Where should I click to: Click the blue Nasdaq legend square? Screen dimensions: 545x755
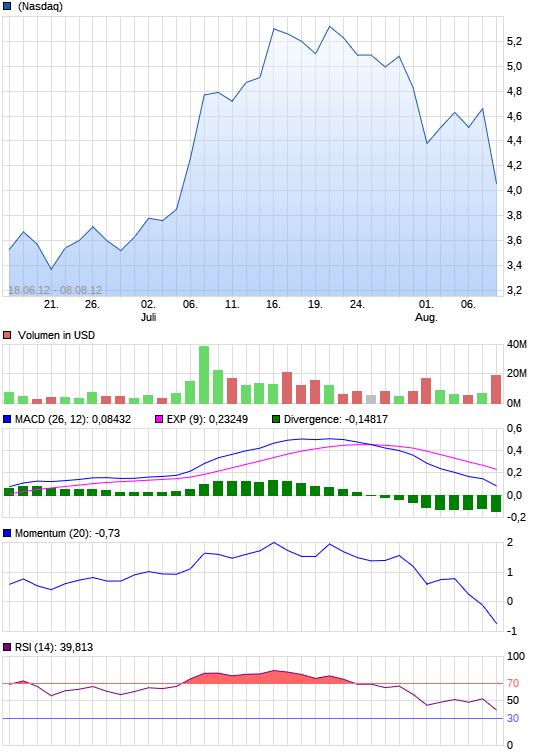point(7,6)
